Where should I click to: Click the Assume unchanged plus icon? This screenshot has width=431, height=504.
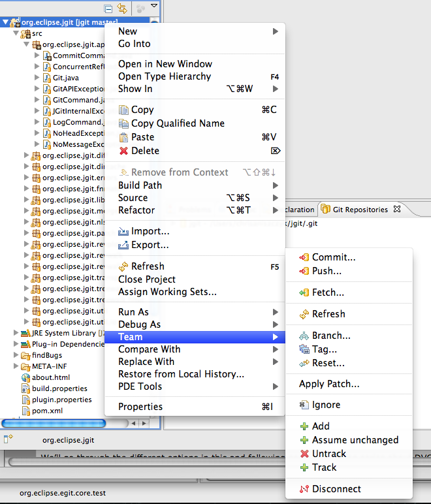[x=304, y=440]
